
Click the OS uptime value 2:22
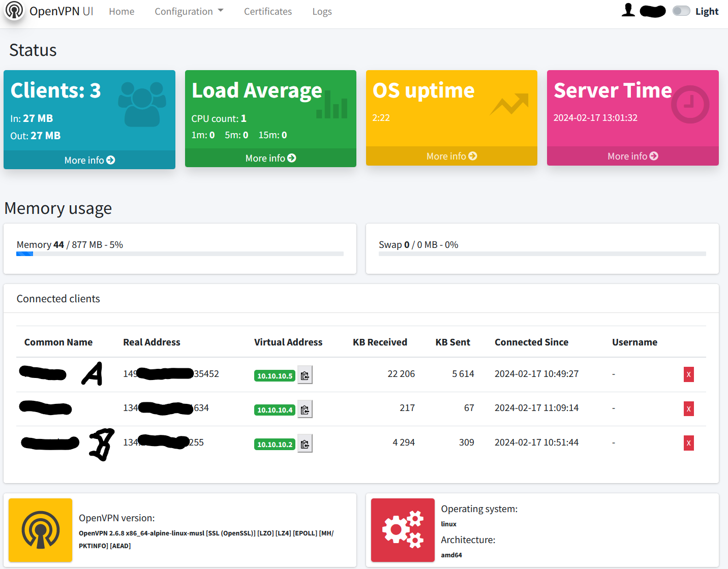pyautogui.click(x=381, y=118)
